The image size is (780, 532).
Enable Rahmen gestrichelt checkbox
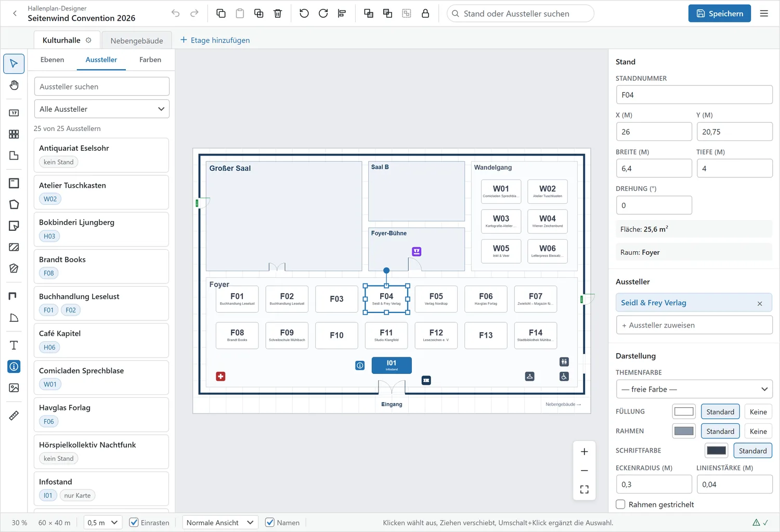620,504
